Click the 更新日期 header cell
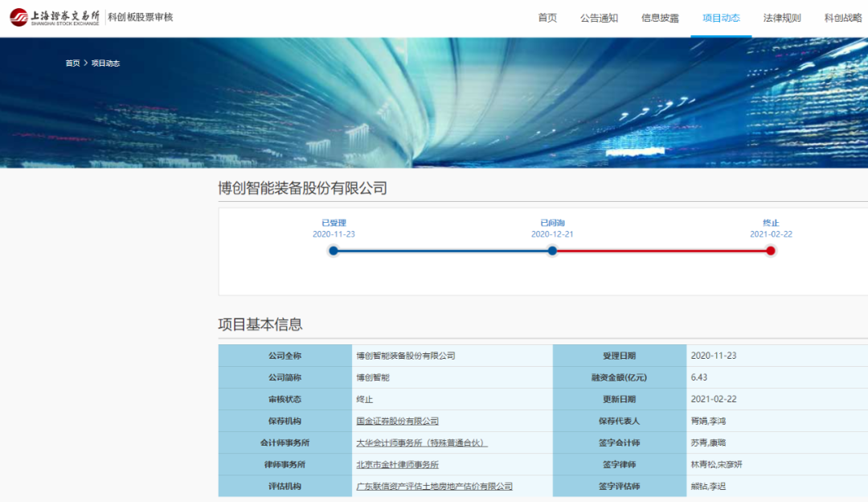 pos(620,399)
